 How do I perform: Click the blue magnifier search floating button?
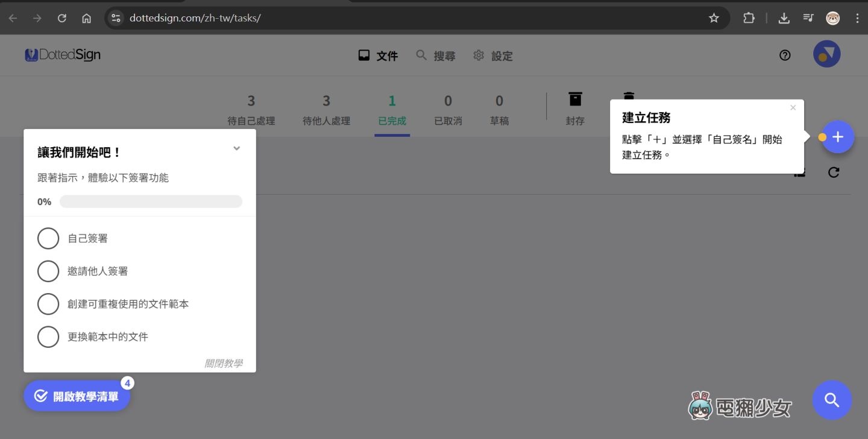[x=832, y=400]
